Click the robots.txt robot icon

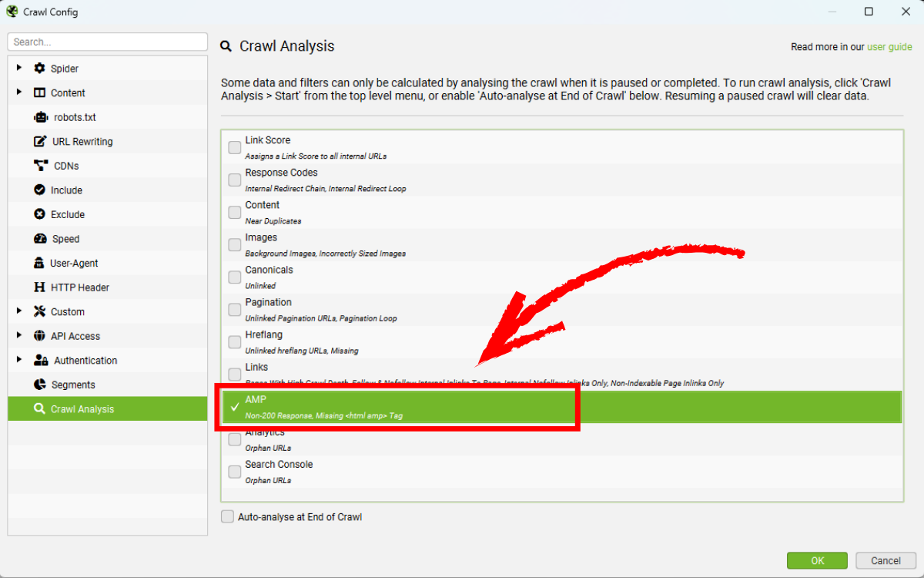[41, 117]
